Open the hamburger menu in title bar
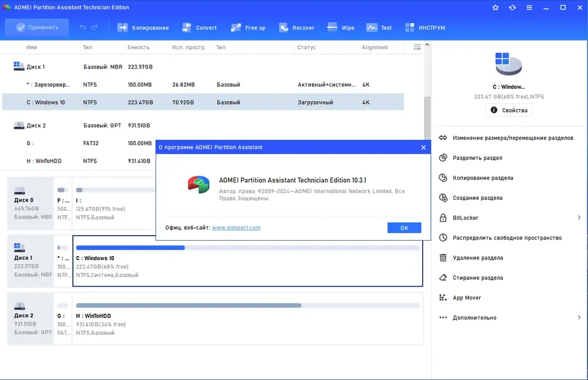Image resolution: width=588 pixels, height=380 pixels. click(529, 8)
